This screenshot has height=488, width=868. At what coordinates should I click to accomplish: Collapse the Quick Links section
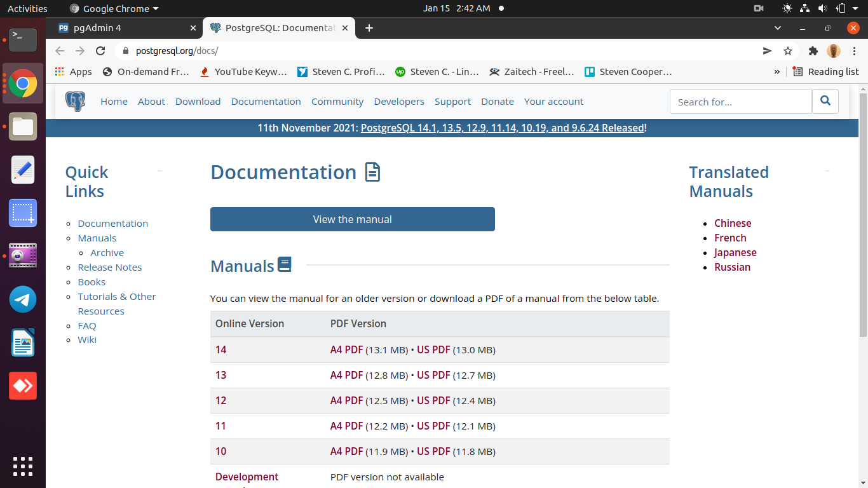pos(159,172)
